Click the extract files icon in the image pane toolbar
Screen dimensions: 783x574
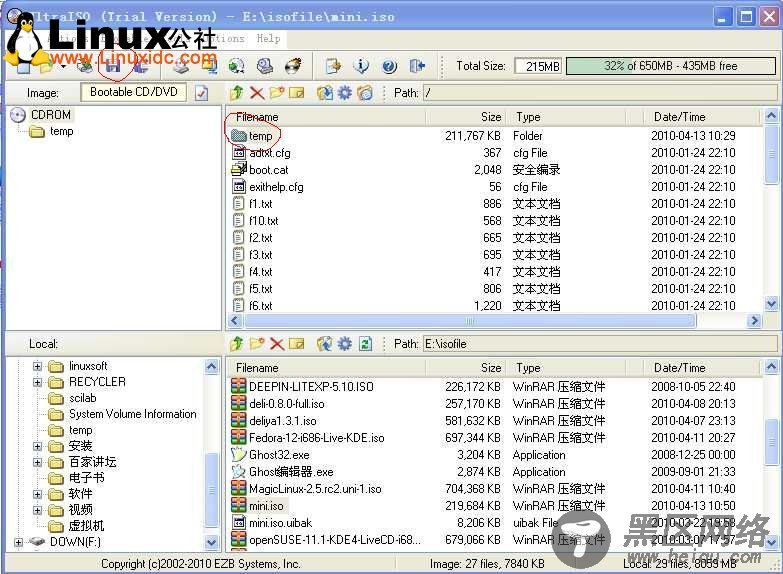click(x=325, y=93)
